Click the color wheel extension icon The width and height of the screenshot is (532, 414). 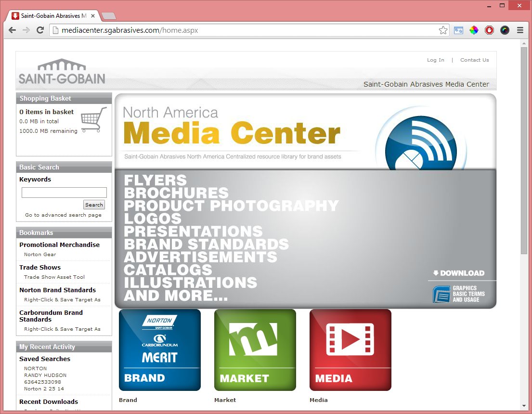[x=474, y=30]
